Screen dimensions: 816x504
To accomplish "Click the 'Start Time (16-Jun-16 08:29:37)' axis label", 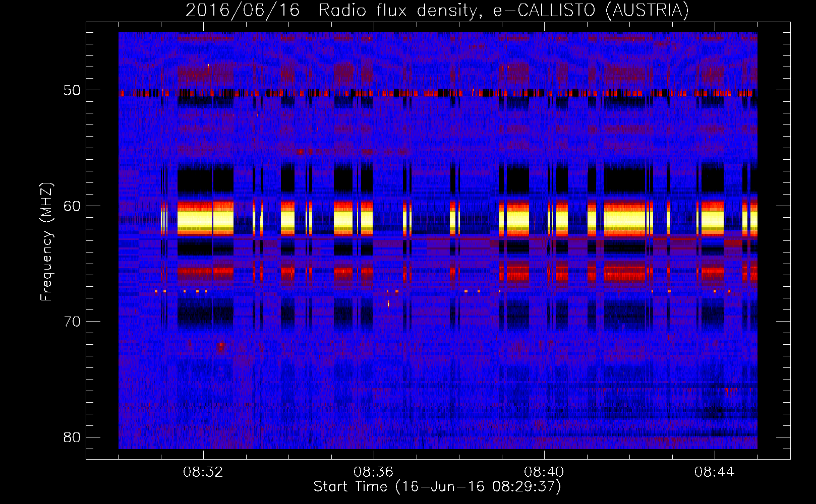I will pos(437,487).
